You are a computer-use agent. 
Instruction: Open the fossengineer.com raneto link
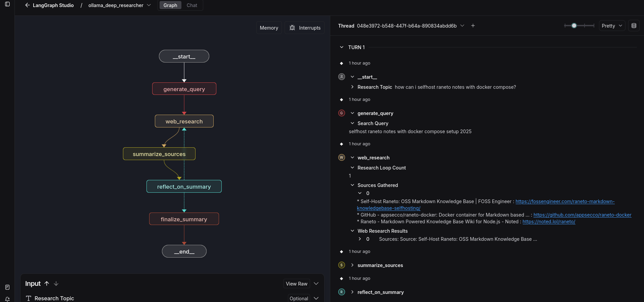coord(565,201)
